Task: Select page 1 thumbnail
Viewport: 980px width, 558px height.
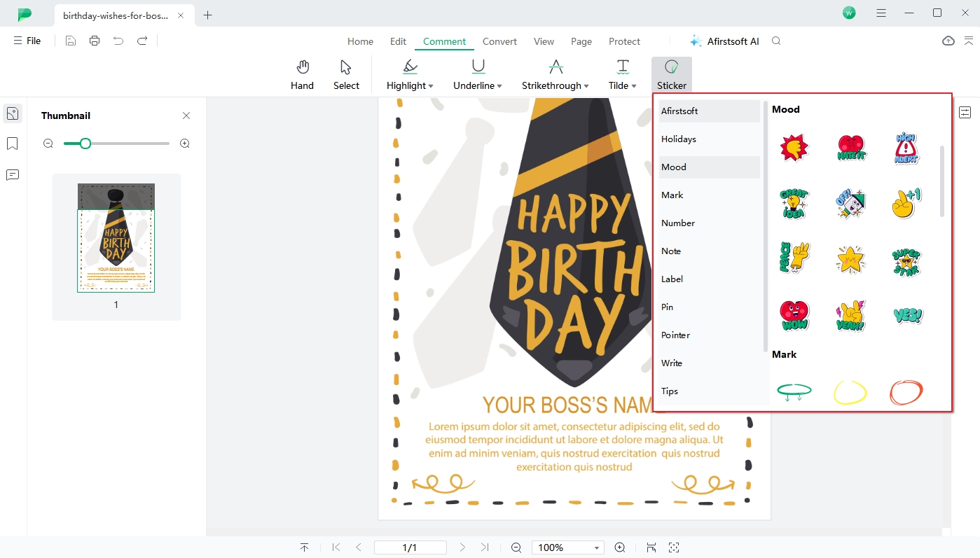Action: [116, 238]
